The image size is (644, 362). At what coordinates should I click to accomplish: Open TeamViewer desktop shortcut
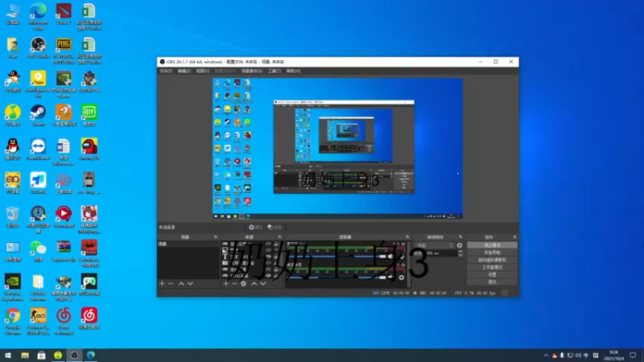click(x=38, y=149)
